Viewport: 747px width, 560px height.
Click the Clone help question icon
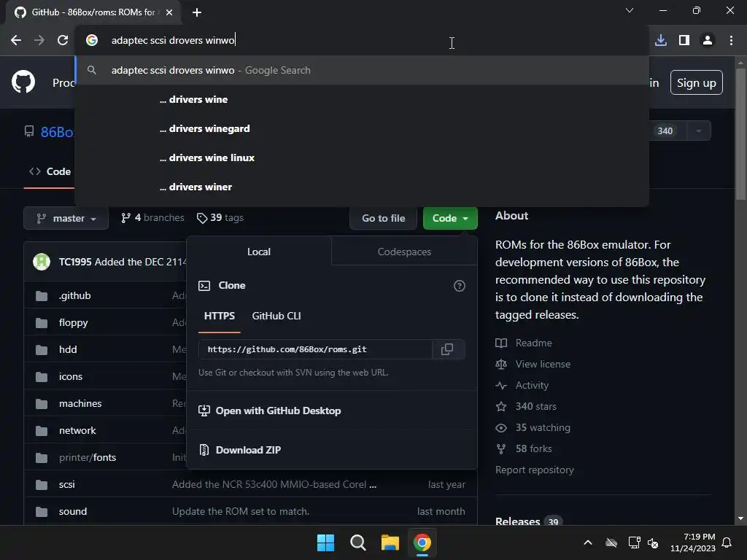460,286
